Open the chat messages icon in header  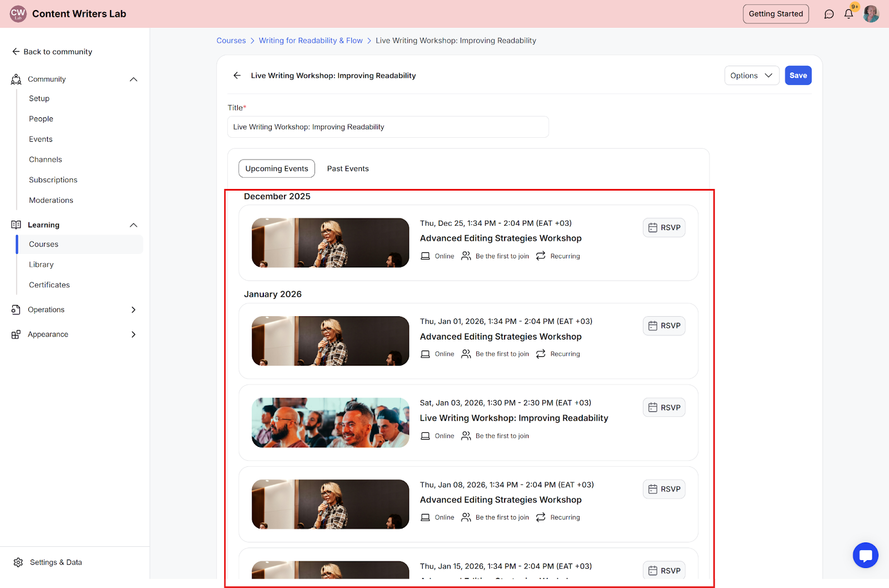[829, 14]
